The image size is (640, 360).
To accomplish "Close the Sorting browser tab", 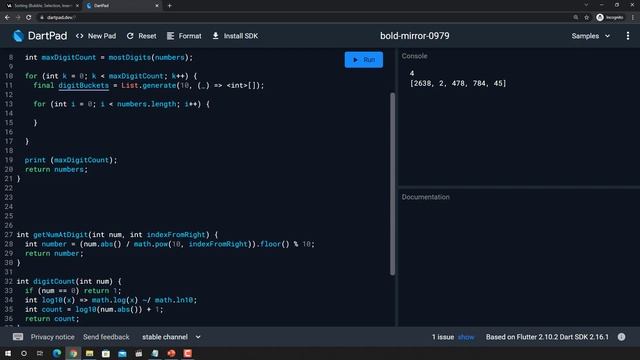I will click(x=77, y=6).
